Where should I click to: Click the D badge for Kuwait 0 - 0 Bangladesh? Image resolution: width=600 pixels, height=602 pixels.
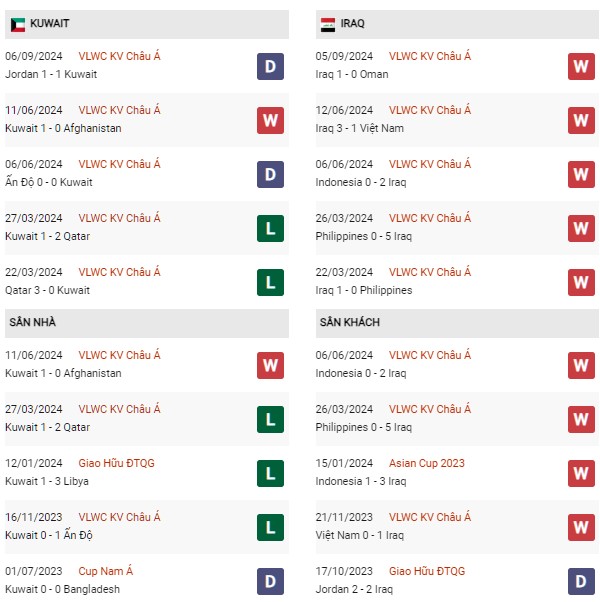[270, 582]
